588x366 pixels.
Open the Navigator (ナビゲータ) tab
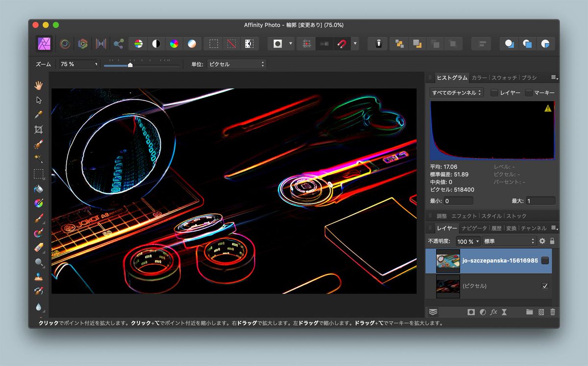pyautogui.click(x=474, y=228)
